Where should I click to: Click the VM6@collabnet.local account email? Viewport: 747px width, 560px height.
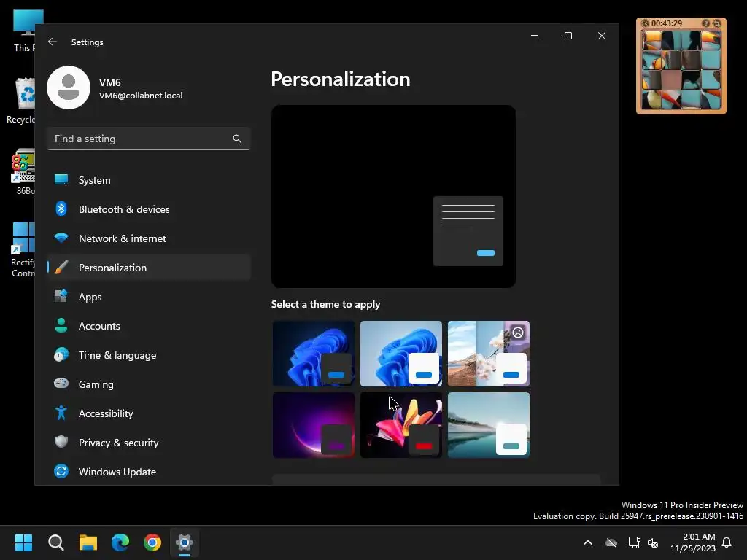[141, 96]
